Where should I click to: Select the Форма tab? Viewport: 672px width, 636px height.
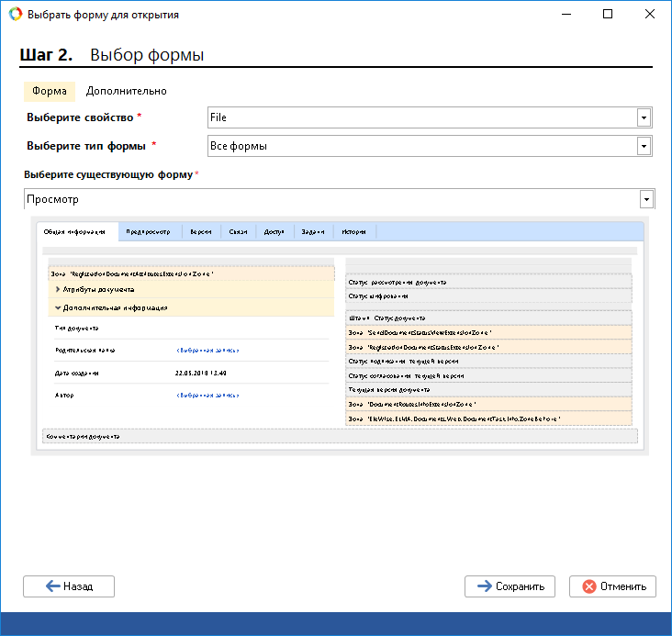(x=49, y=91)
